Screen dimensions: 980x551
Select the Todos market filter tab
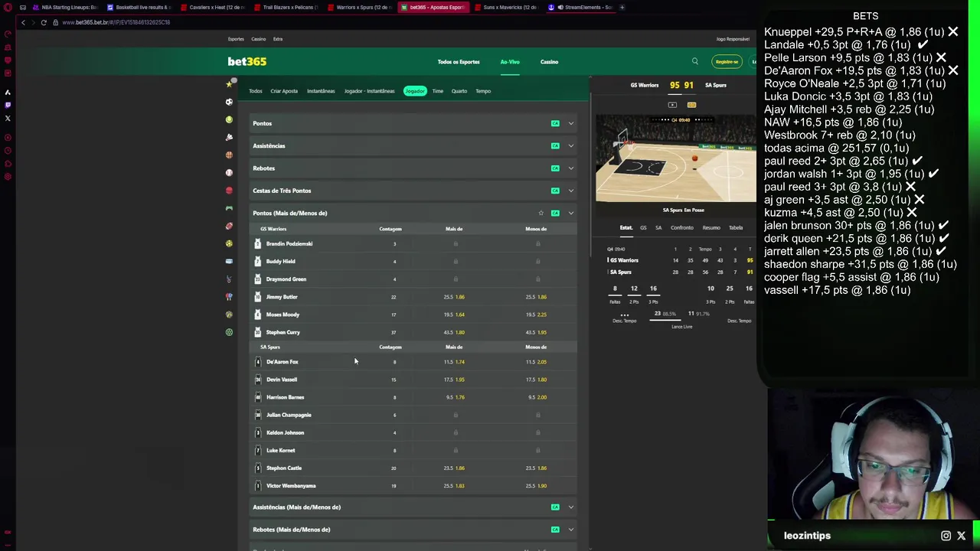pyautogui.click(x=256, y=91)
